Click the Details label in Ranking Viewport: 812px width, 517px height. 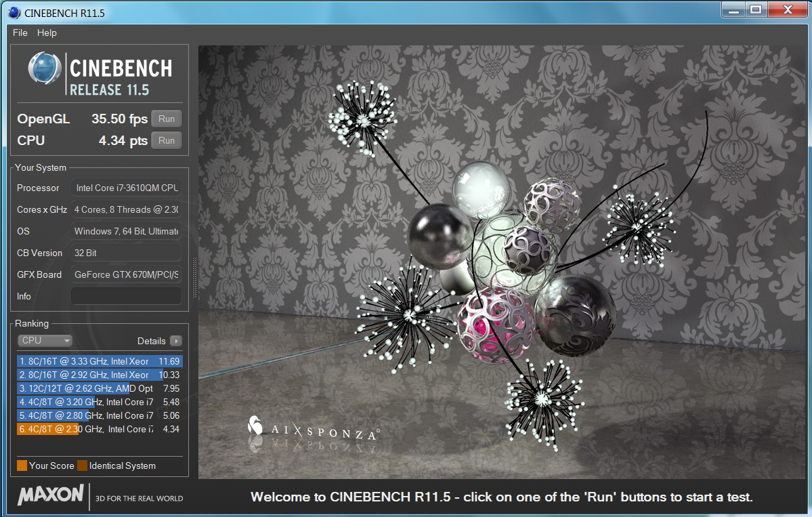pyautogui.click(x=151, y=341)
